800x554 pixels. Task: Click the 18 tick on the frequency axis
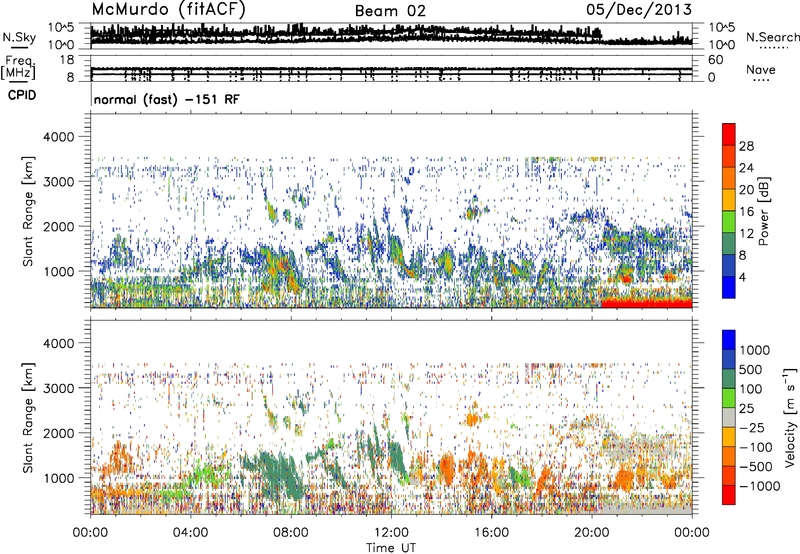coord(67,60)
